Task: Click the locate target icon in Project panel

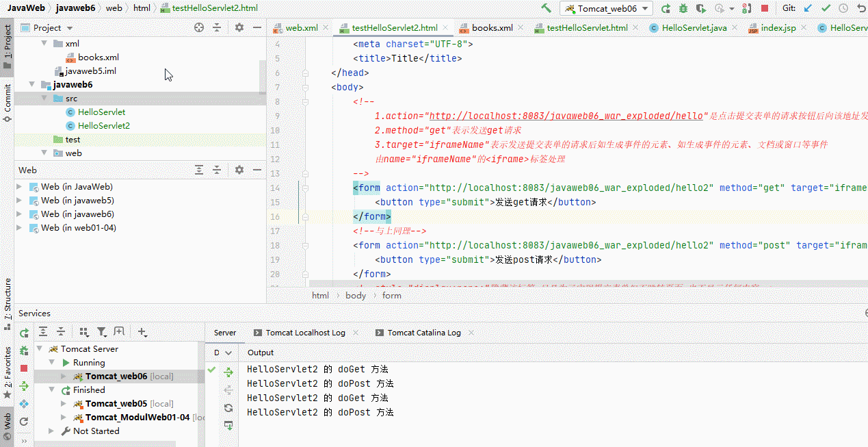Action: tap(199, 27)
